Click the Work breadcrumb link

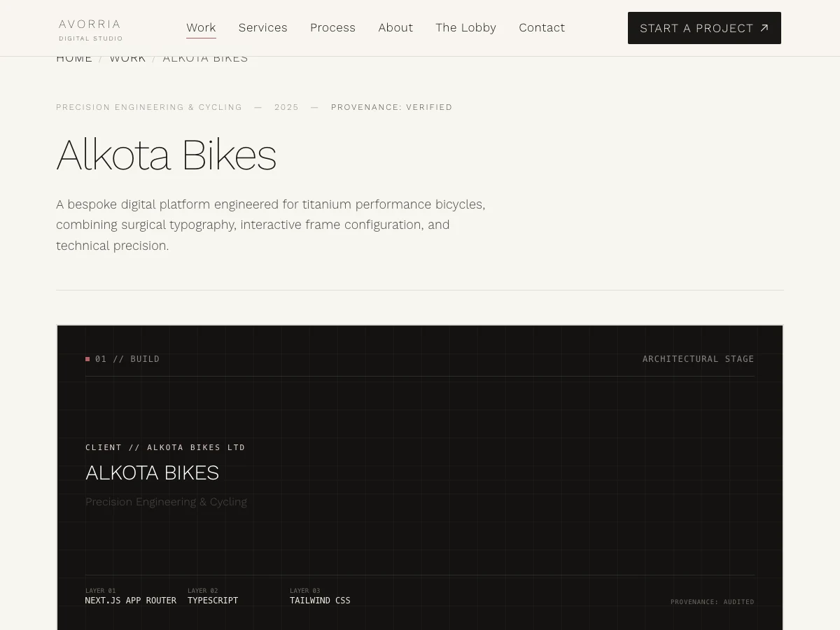pyautogui.click(x=127, y=58)
